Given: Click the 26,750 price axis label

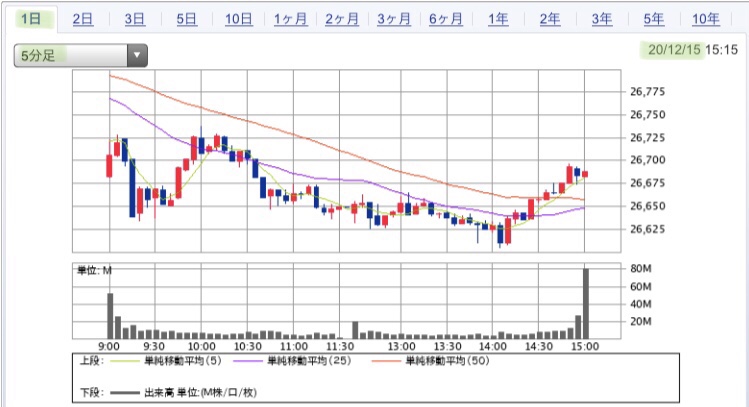Looking at the screenshot, I should 647,115.
